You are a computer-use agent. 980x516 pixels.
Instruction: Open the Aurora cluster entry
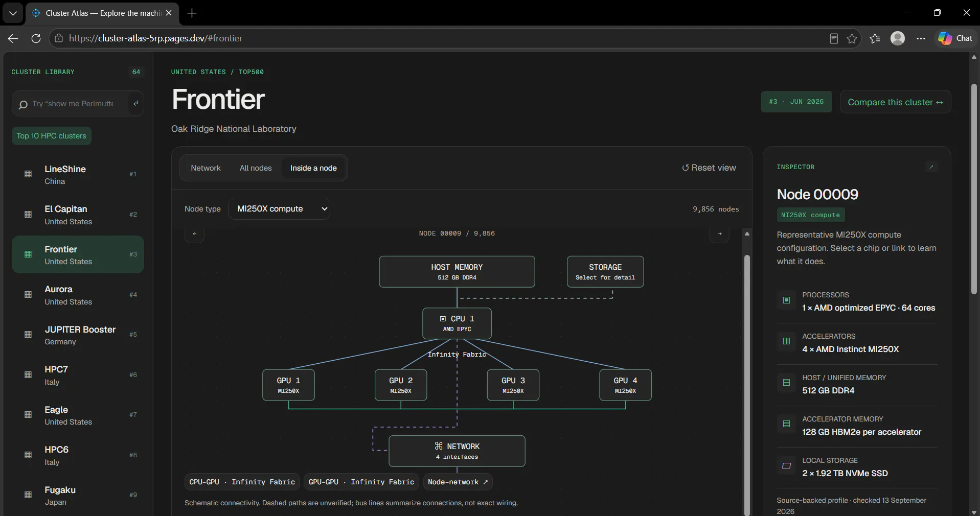78,295
